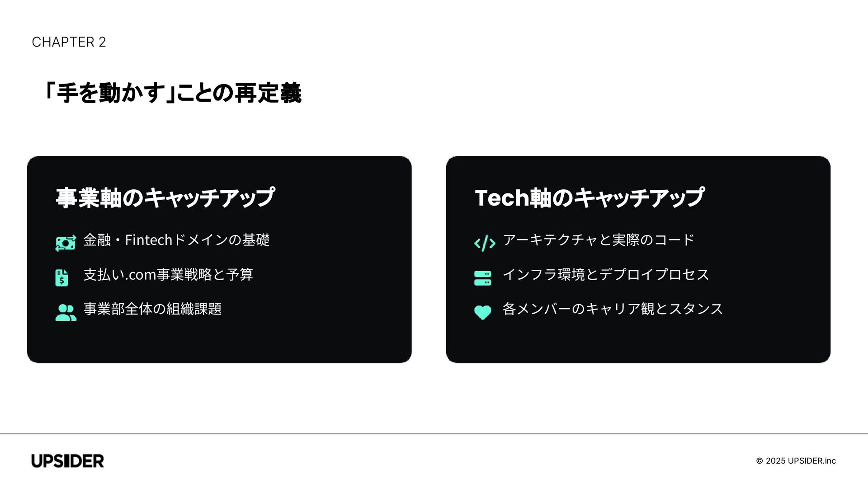Click the CHAPTER 2 label

pos(69,42)
